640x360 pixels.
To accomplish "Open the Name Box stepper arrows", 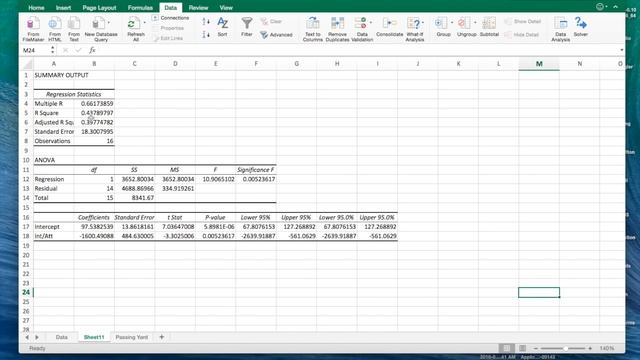I will [52, 50].
